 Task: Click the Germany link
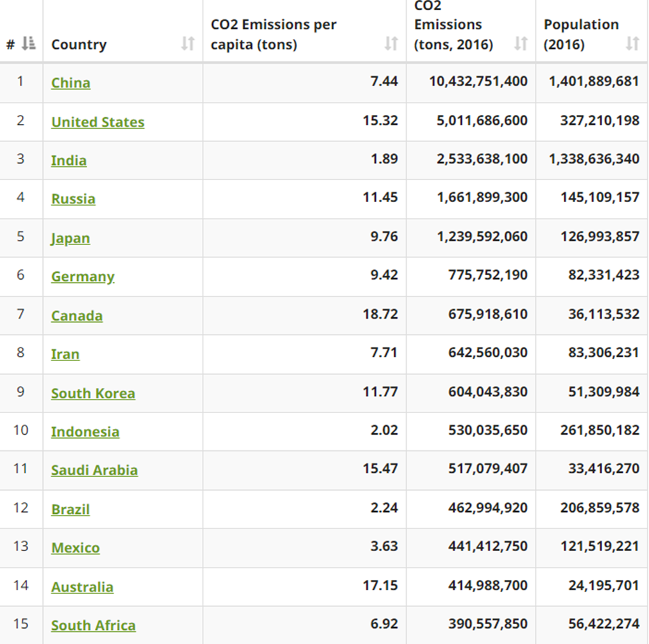click(83, 276)
